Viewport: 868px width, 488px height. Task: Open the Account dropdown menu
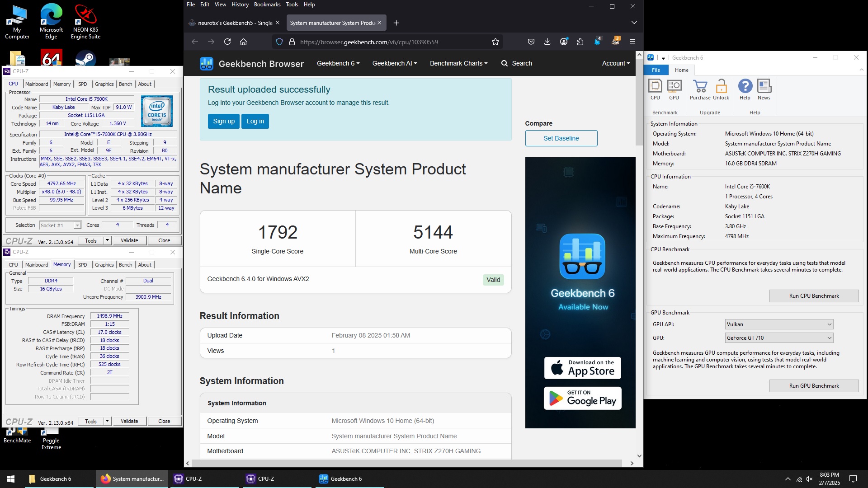tap(616, 63)
